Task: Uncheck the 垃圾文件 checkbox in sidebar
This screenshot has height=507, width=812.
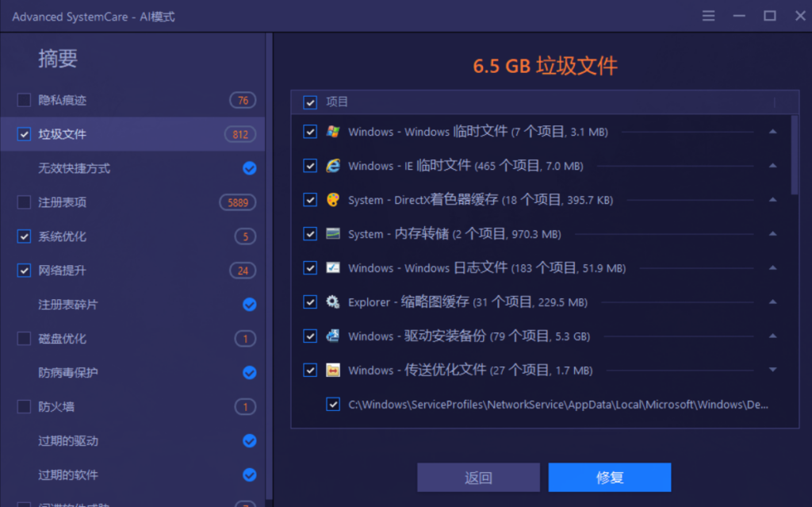Action: (x=24, y=134)
